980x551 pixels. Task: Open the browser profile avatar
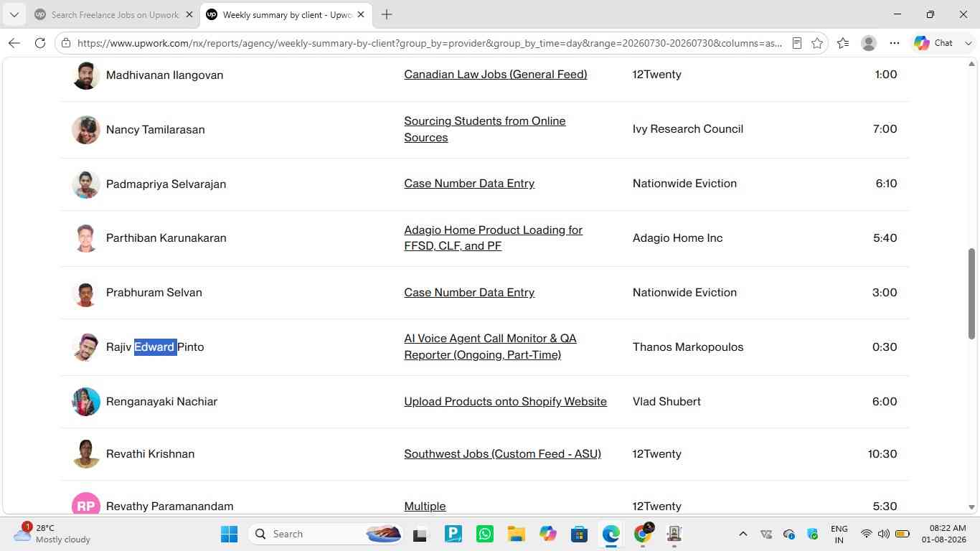(x=869, y=43)
